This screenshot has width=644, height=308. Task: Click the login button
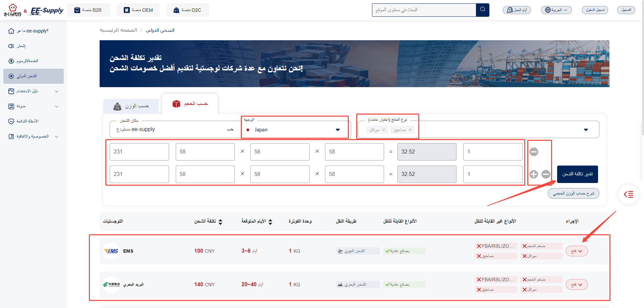595,10
